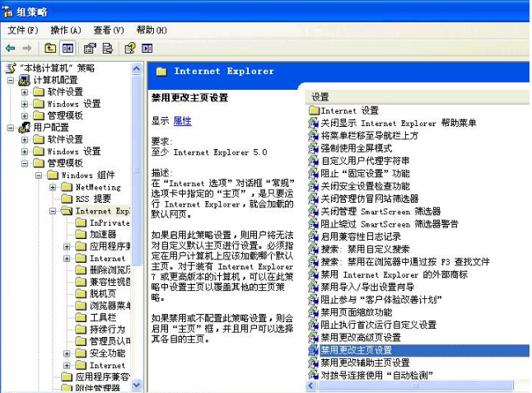Select policy 自定义用户代理字符串
532x393 pixels.
[x=365, y=161]
